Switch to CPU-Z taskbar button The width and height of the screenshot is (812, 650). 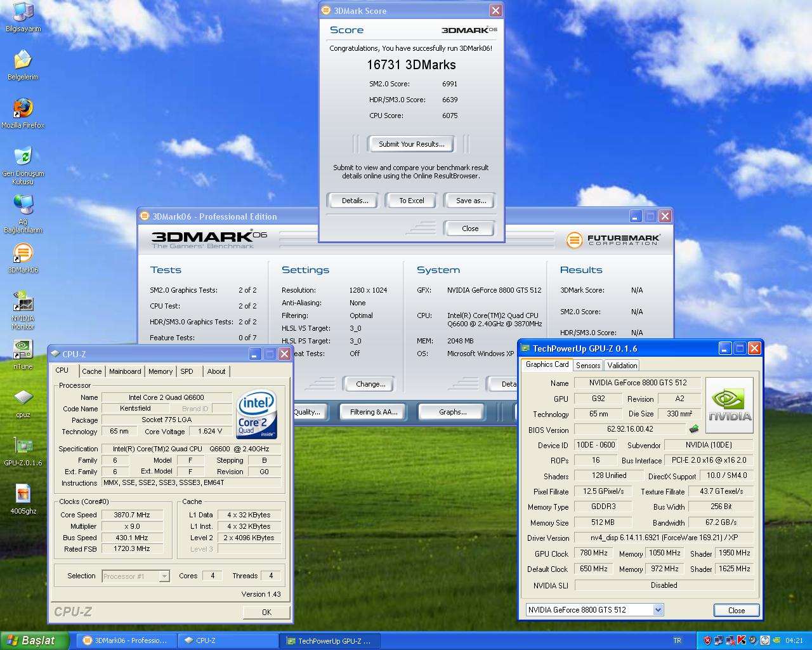tap(227, 640)
